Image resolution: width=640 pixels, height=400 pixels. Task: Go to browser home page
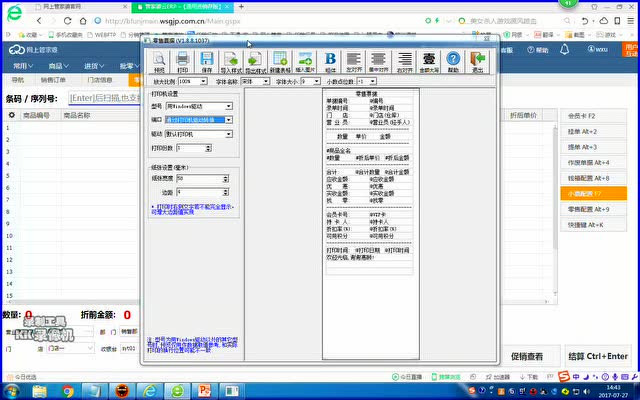[83, 21]
